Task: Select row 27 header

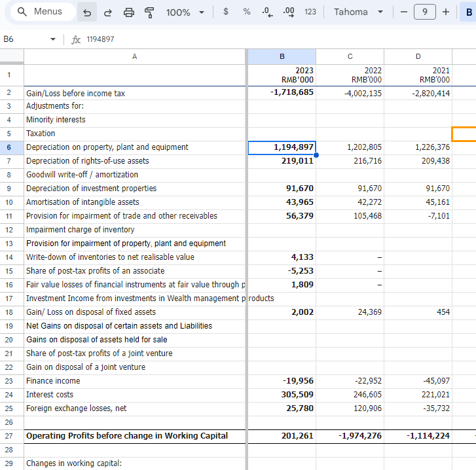Action: click(9, 436)
